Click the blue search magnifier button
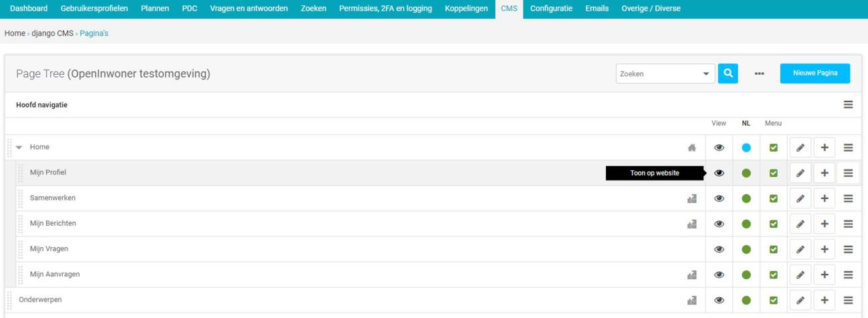The width and height of the screenshot is (868, 318). [728, 73]
